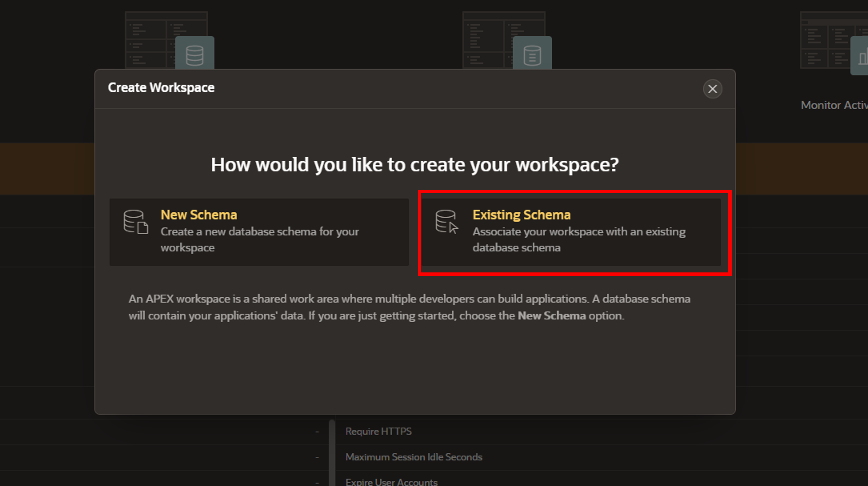Click the first teal database icon behind dialog
This screenshot has width=868, height=486.
[x=194, y=55]
